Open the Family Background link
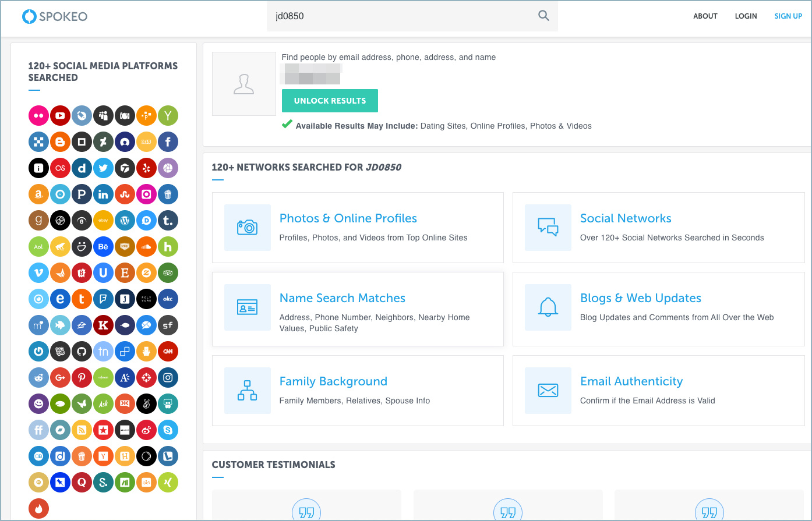The image size is (812, 521). click(333, 381)
